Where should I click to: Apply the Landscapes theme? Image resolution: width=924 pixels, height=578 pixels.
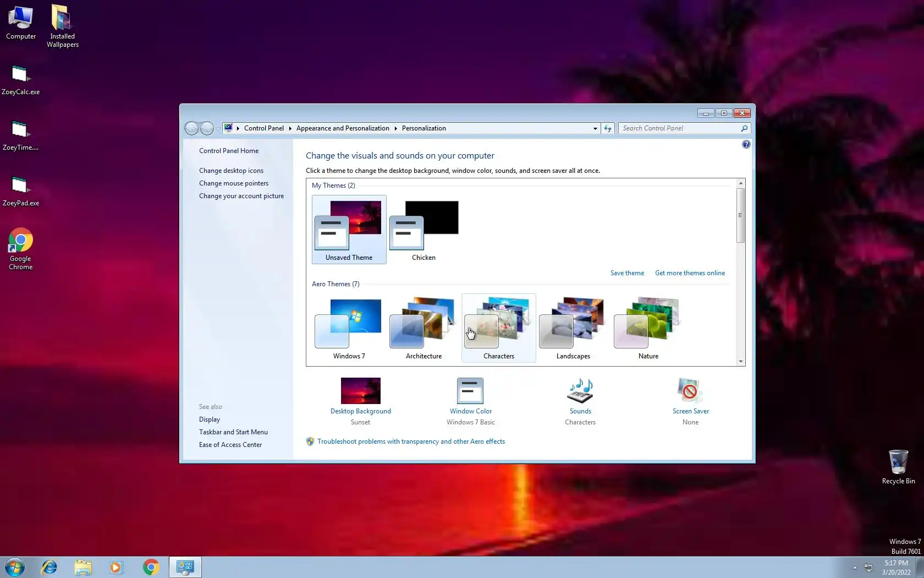coord(573,328)
